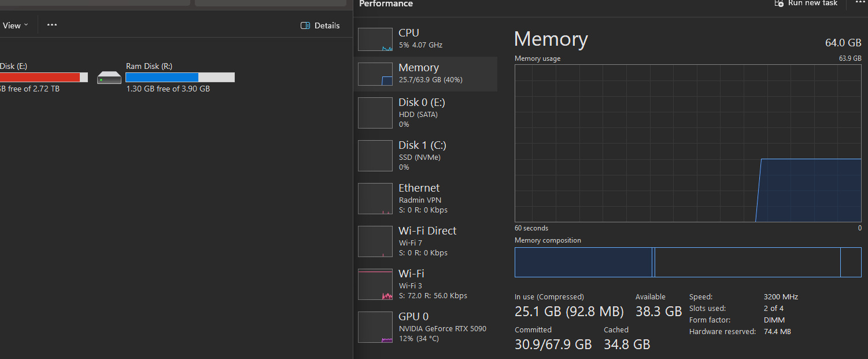Click the 25.1 GB (92.8 MB) in use value
The height and width of the screenshot is (359, 868).
coord(569,312)
